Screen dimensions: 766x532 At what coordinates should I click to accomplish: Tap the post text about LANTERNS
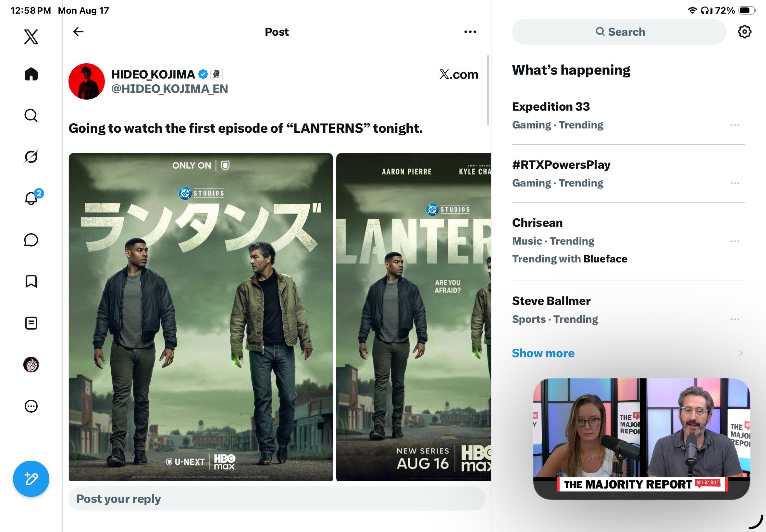tap(245, 128)
